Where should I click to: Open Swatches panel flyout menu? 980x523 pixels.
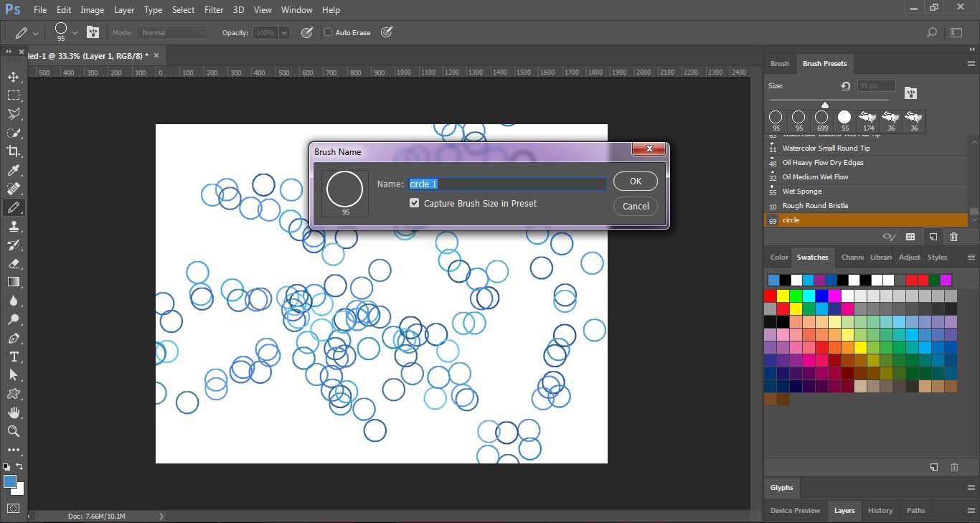tap(971, 258)
